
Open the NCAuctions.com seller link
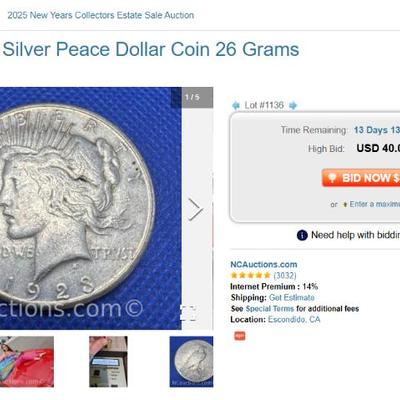pos(264,264)
